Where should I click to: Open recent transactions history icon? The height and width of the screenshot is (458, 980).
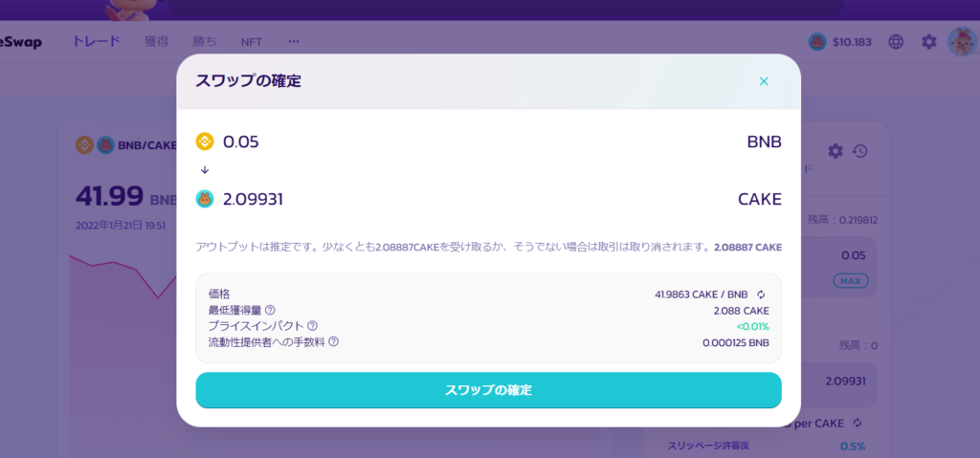tap(860, 151)
